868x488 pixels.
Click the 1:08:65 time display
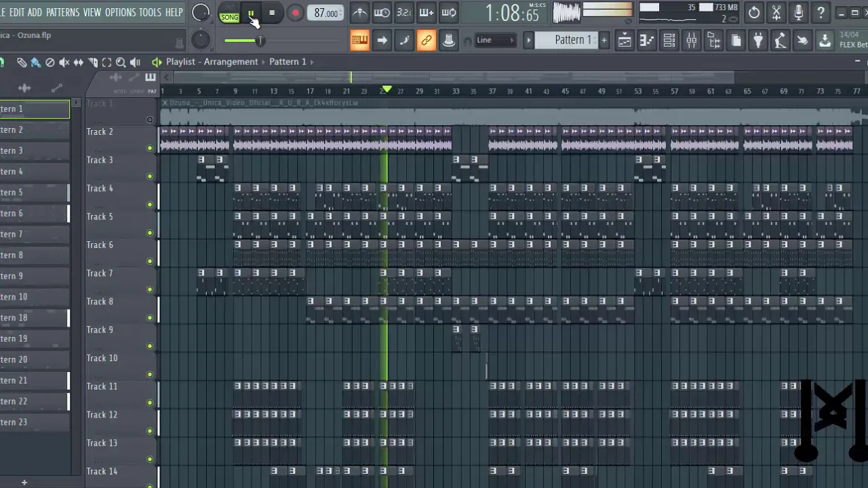pyautogui.click(x=512, y=13)
